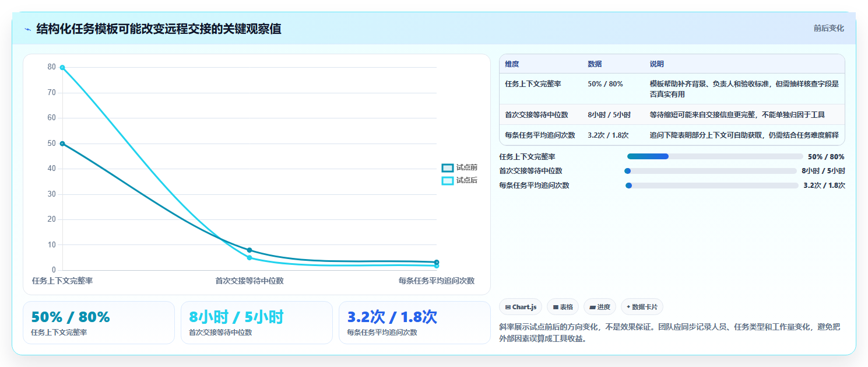Toggle the 试点前 legend swatch
The width and height of the screenshot is (868, 367).
pos(448,167)
